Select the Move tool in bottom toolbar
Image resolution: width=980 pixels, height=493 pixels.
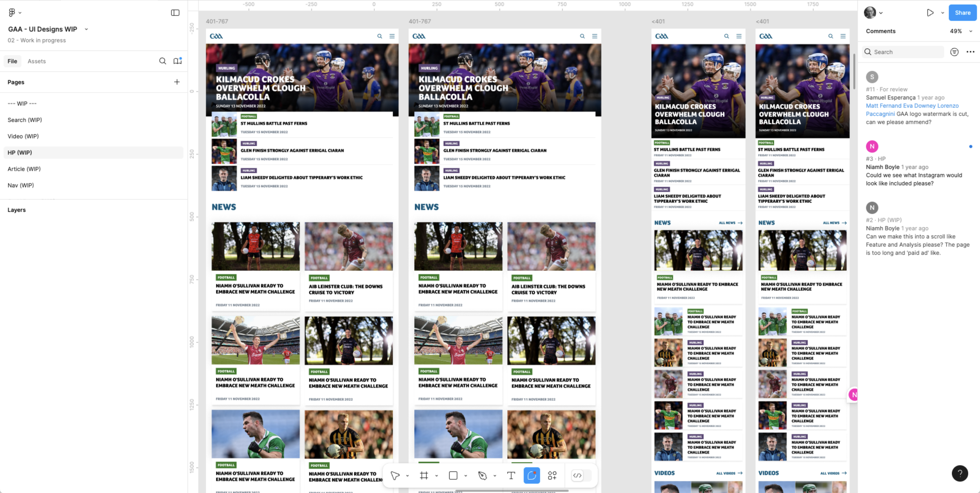(x=395, y=475)
